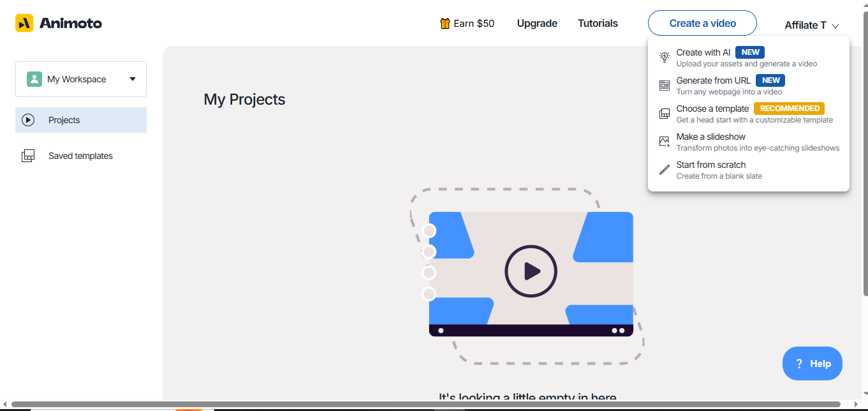Expand the Affilate T account menu

pyautogui.click(x=812, y=26)
